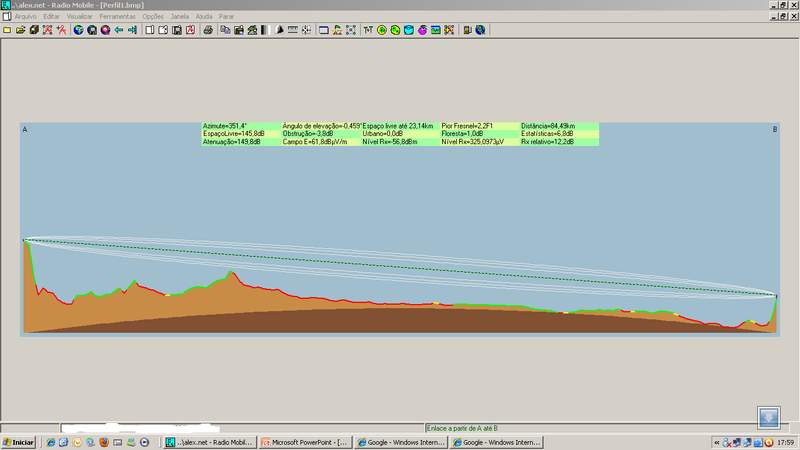The height and width of the screenshot is (450, 800).
Task: Click the point A label on the profile
Action: click(x=24, y=130)
